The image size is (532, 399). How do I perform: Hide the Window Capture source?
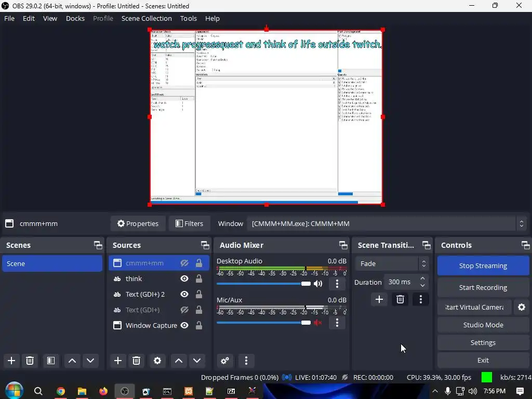point(184,325)
